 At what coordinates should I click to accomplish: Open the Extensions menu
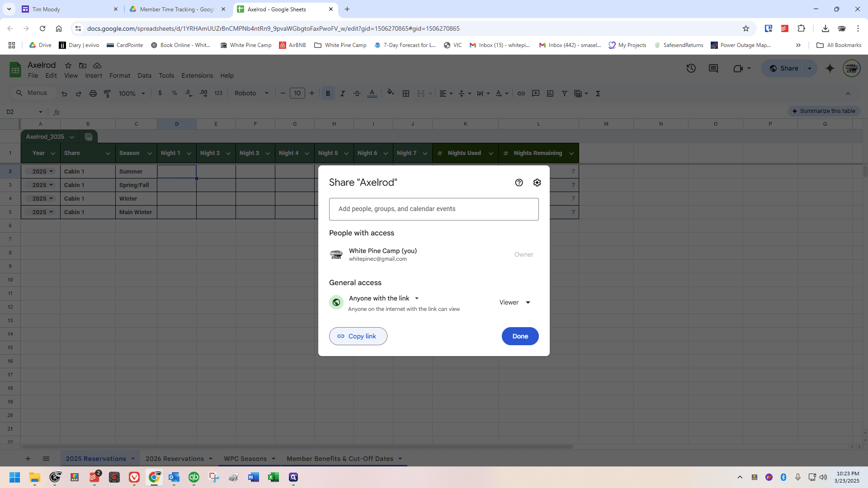pos(197,75)
